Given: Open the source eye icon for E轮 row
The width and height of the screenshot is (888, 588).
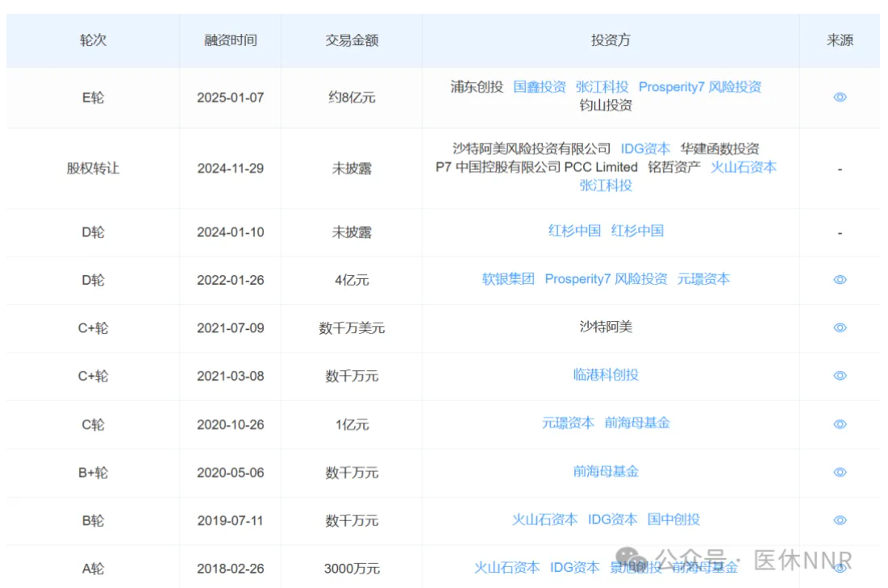Looking at the screenshot, I should 840,98.
